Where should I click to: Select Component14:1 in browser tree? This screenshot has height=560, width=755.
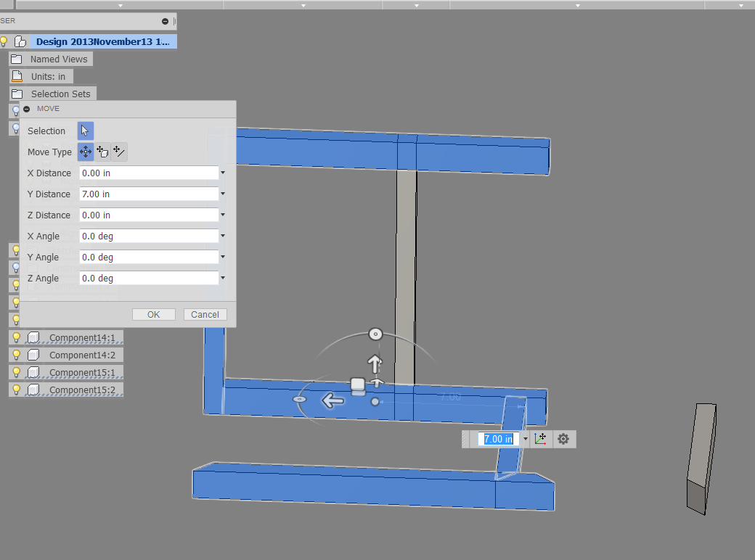(x=82, y=338)
